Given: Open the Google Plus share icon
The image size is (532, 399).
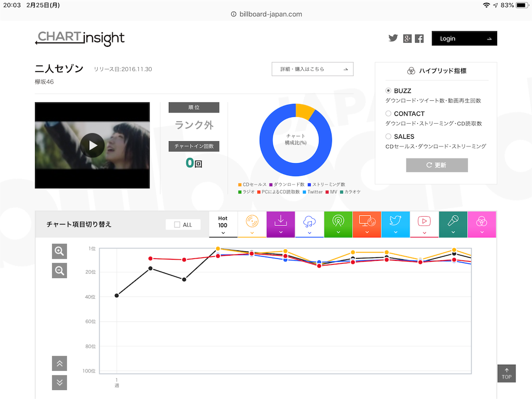Looking at the screenshot, I should click(407, 38).
